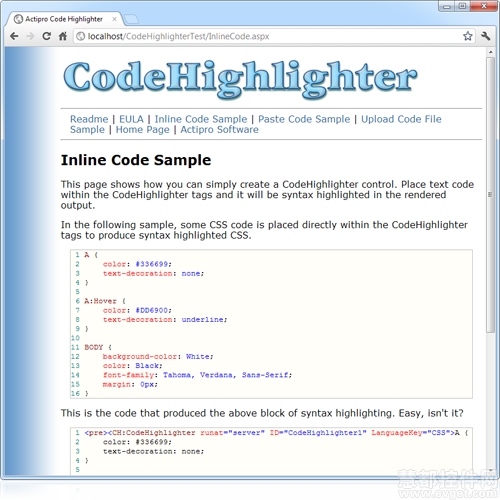Go to the Home Page link
This screenshot has width=500, height=500.
click(142, 129)
